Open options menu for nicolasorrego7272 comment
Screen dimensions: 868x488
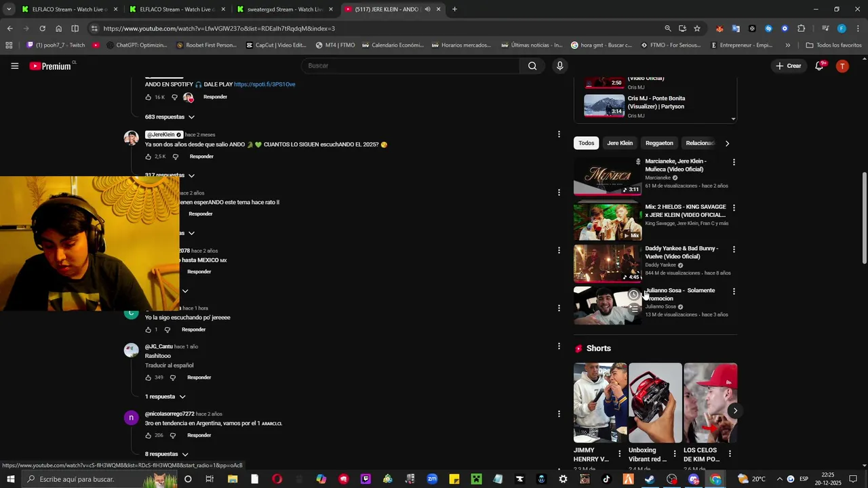click(x=559, y=413)
